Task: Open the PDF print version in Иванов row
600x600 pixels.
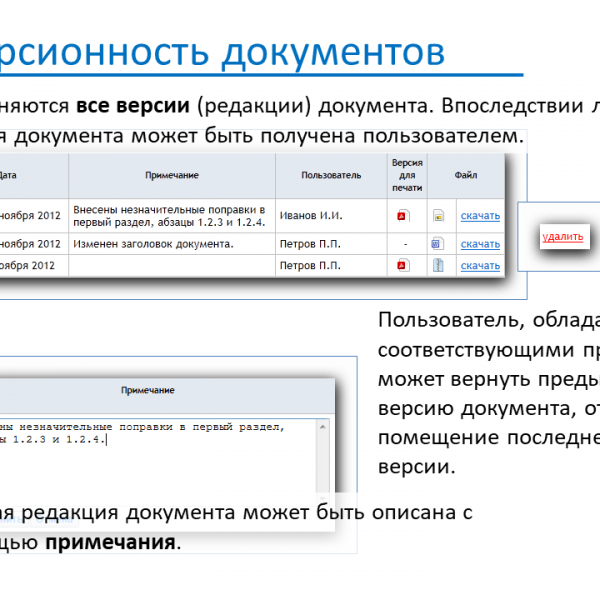Action: (x=403, y=215)
